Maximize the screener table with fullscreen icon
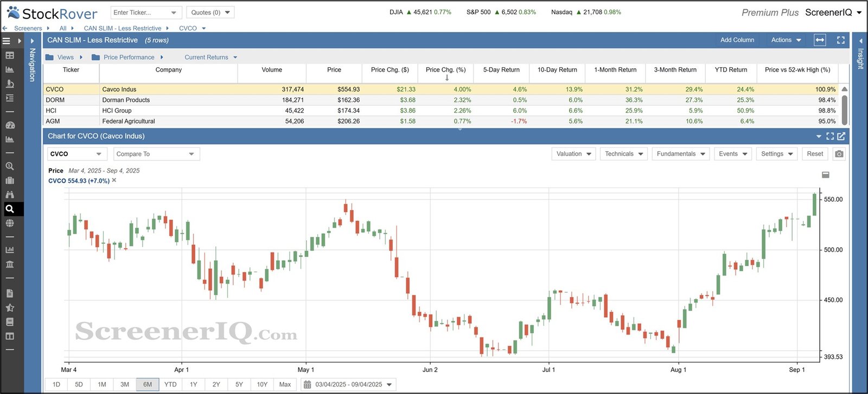The image size is (868, 394). pyautogui.click(x=841, y=40)
